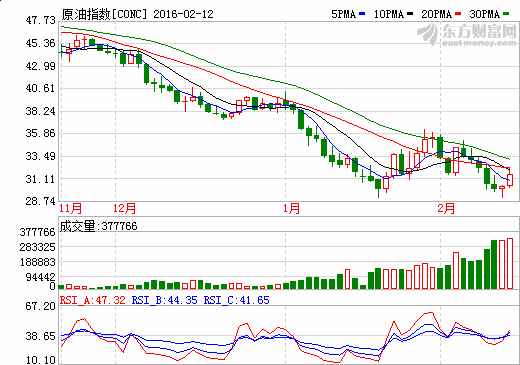This screenshot has height=365, width=520.
Task: Click the 67.20 RSI axis label
Action: (41, 306)
